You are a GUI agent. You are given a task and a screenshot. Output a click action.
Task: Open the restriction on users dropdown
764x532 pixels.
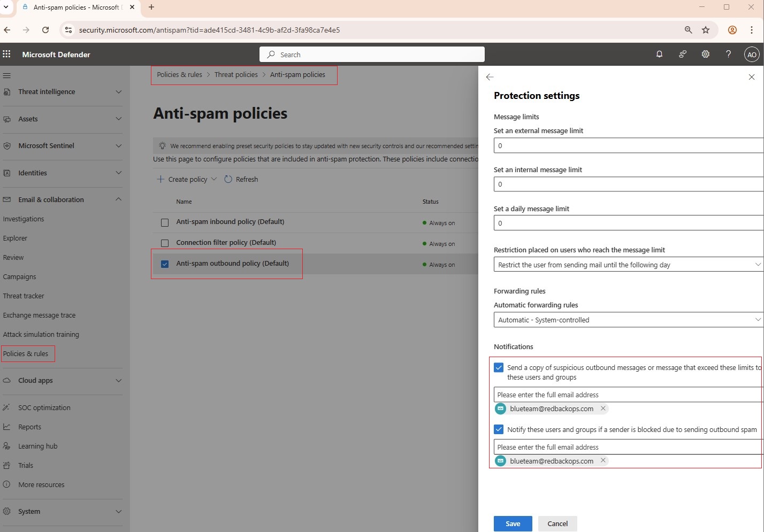pyautogui.click(x=629, y=265)
